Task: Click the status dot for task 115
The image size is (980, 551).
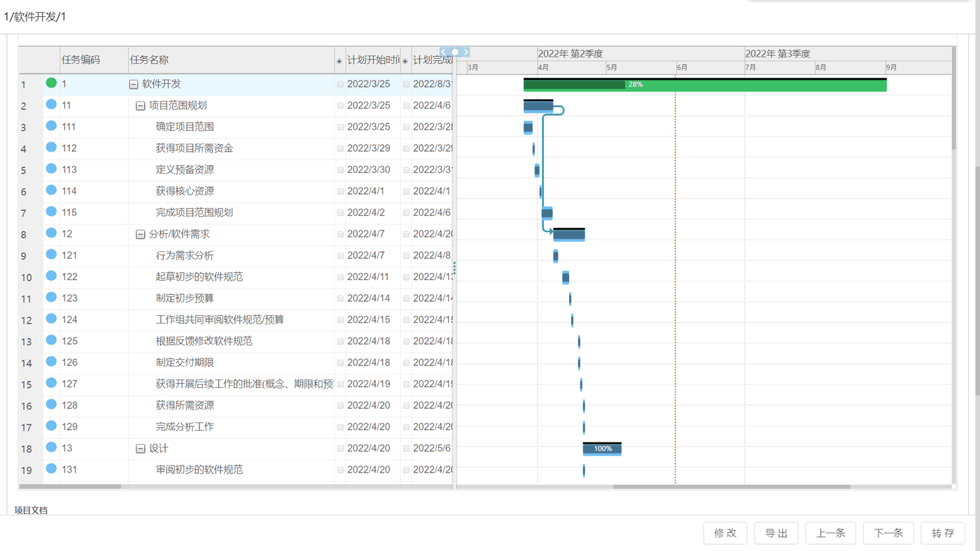Action: 51,211
